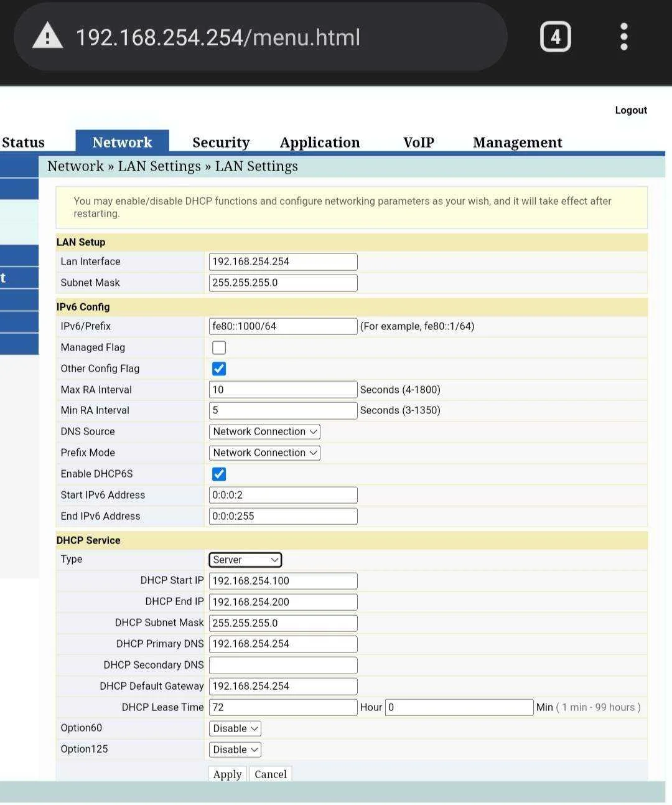Click the DHCP Subnet Mask field
This screenshot has height=805, width=672.
pyautogui.click(x=283, y=623)
